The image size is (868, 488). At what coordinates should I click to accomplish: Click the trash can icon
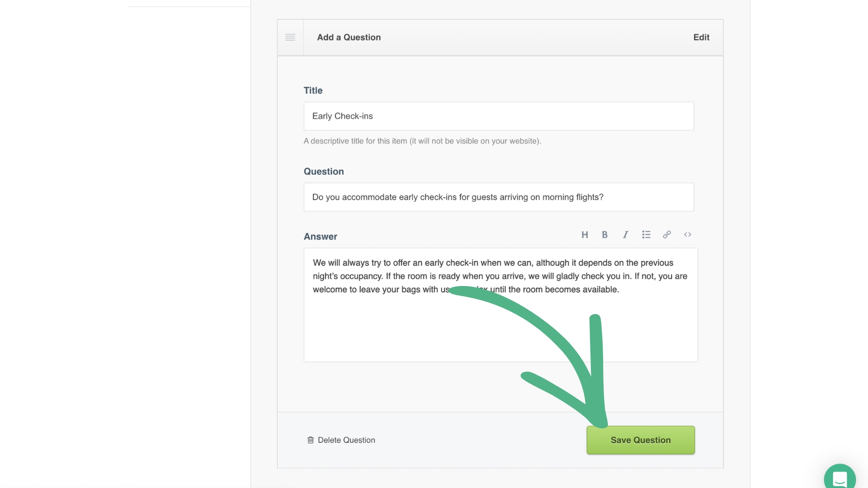311,440
